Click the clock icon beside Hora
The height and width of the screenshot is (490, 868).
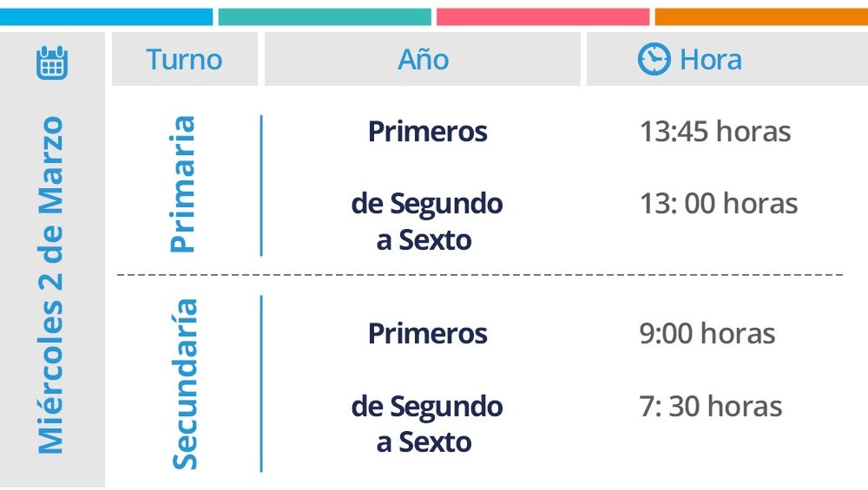click(654, 59)
